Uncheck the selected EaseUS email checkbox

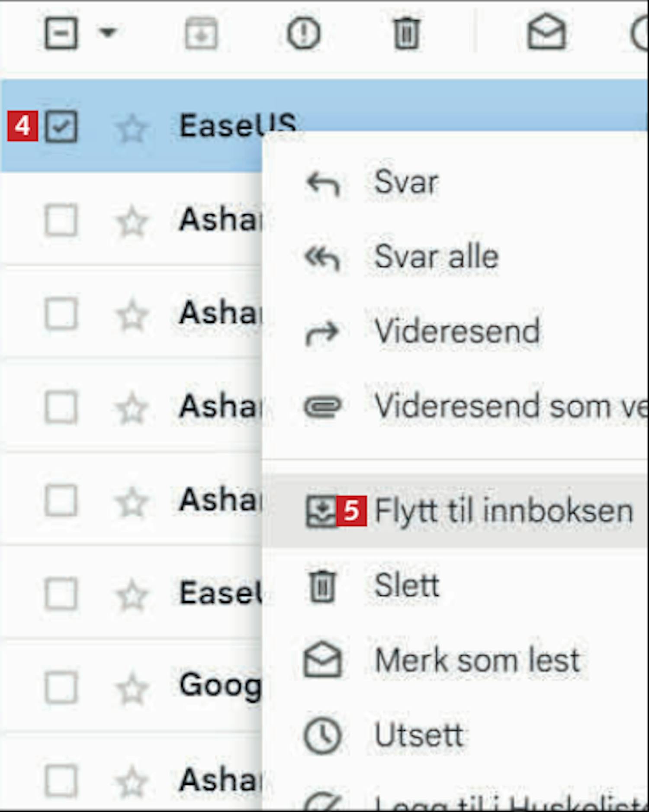61,126
